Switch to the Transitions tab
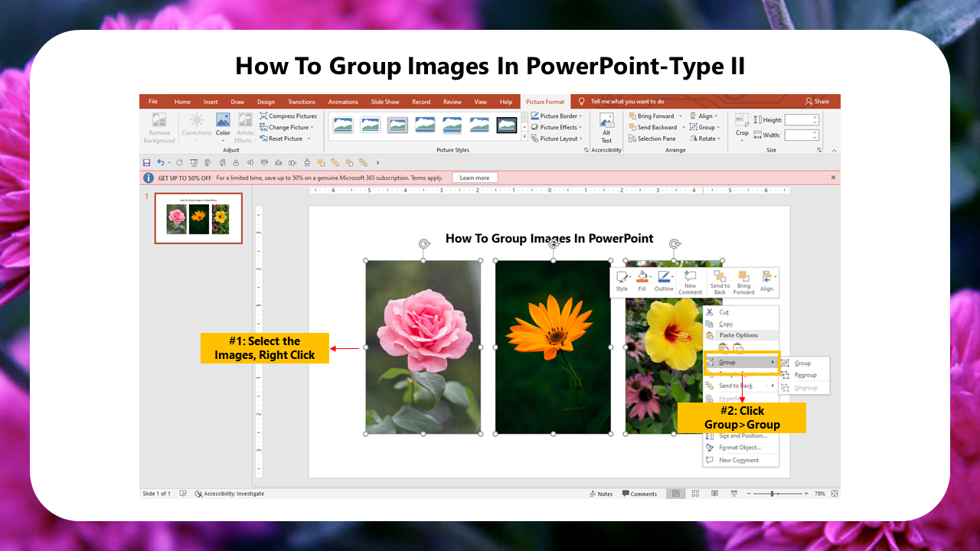This screenshot has height=551, width=980. point(302,102)
